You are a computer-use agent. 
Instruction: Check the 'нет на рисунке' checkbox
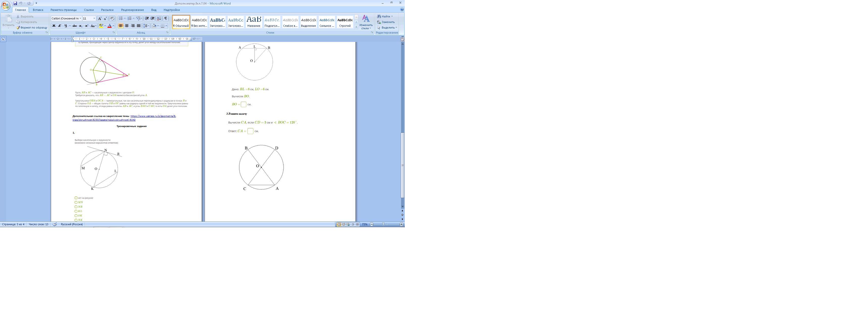[76, 198]
